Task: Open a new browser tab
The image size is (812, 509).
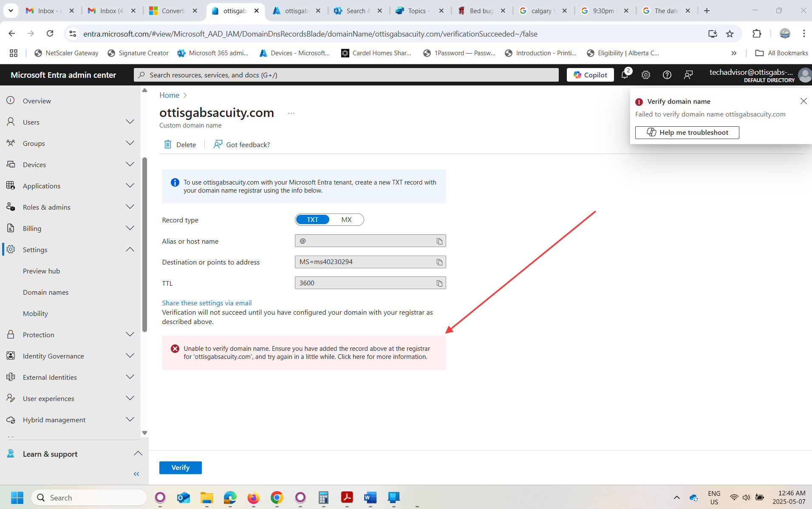Action: tap(707, 11)
